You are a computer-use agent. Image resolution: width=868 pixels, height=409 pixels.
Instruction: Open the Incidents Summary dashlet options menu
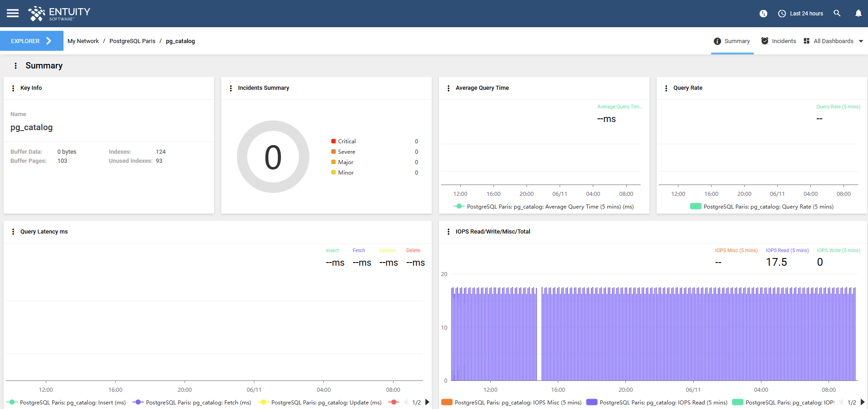click(231, 88)
